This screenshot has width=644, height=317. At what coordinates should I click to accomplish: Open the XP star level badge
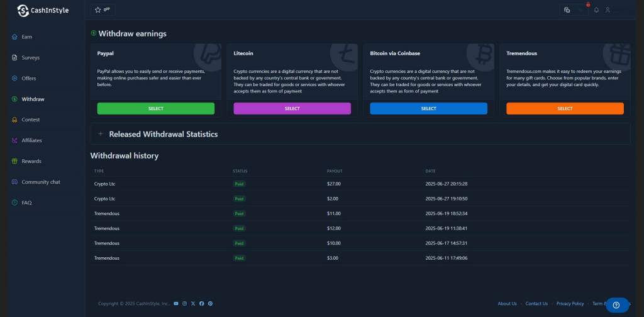pos(103,10)
